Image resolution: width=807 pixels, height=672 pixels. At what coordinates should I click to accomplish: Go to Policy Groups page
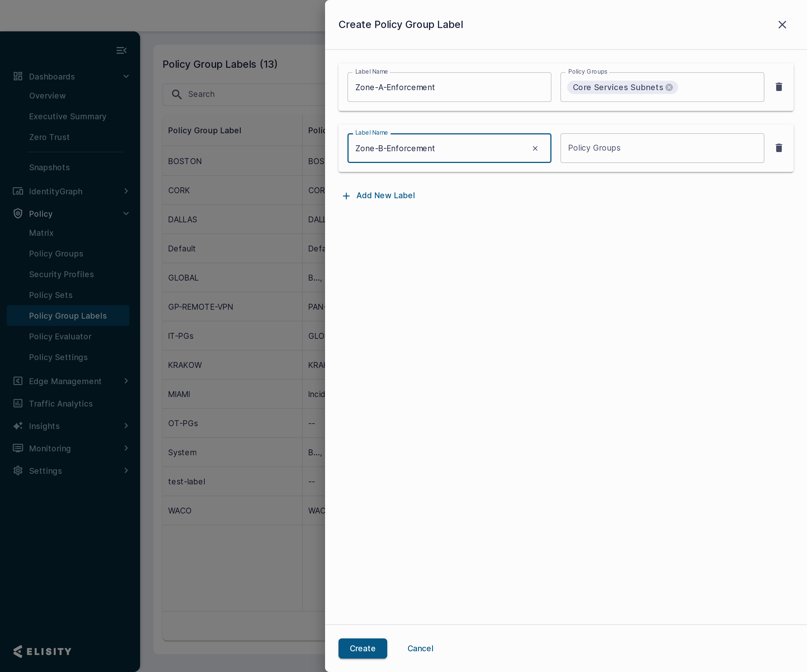56,254
